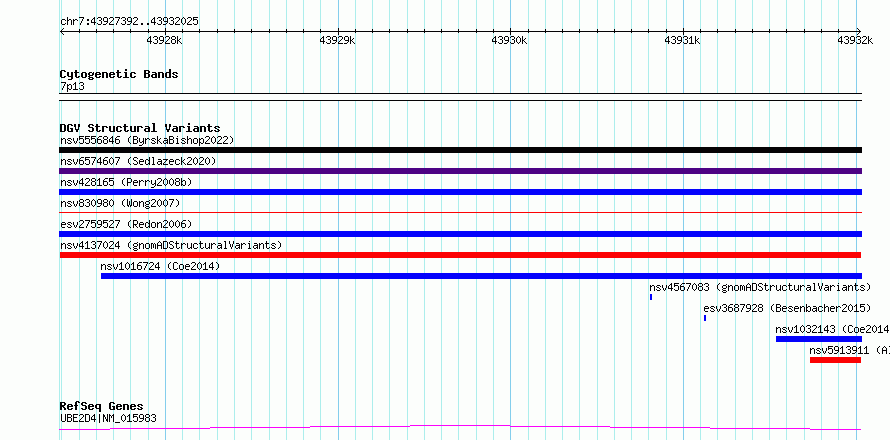Select the purple nsv6574607 variant bar
Viewport: 890px width, 440px height.
click(460, 171)
